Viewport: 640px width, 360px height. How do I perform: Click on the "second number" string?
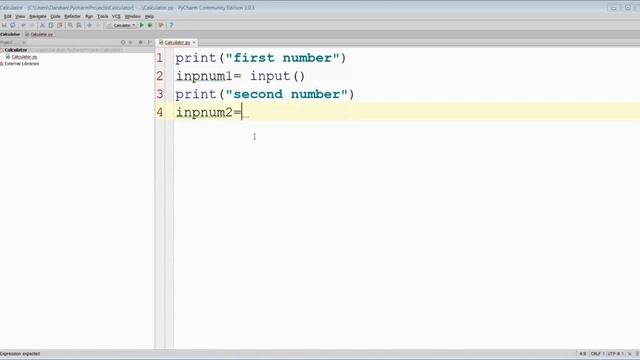287,94
